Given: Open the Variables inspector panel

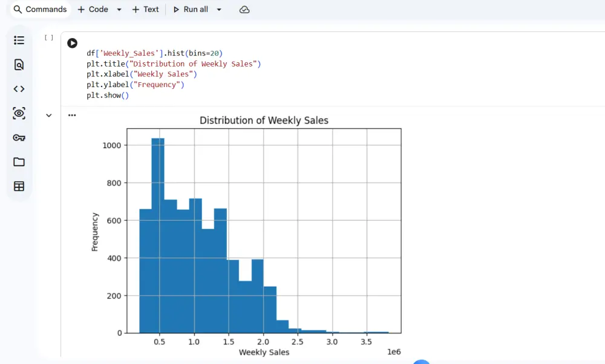Looking at the screenshot, I should pos(18,186).
